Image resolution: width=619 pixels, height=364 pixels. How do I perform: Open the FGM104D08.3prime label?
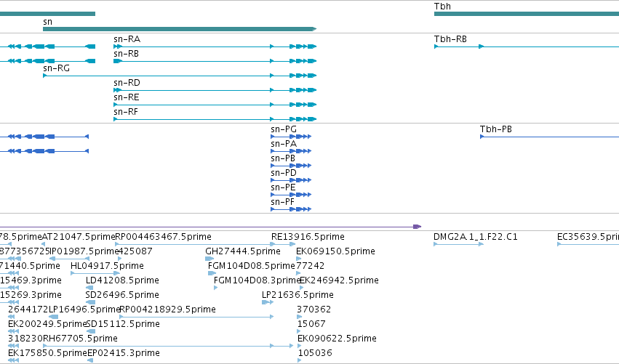257,280
